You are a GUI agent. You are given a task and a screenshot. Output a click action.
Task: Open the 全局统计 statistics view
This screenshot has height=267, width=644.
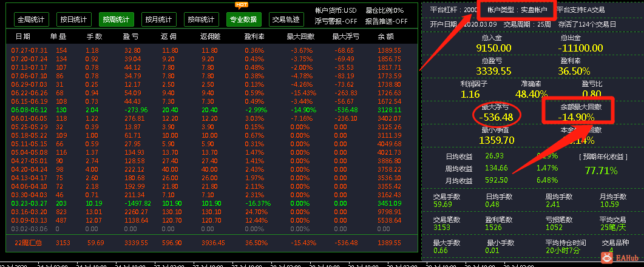(x=32, y=19)
